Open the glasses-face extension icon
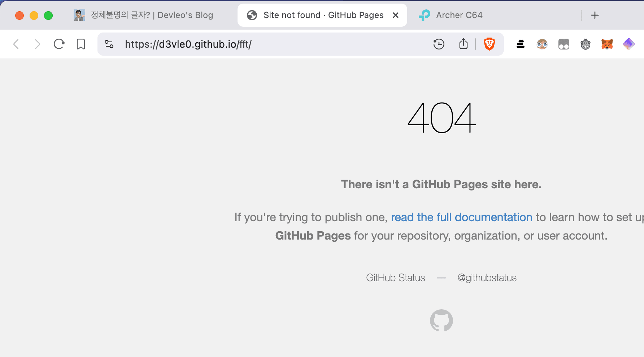 (x=542, y=44)
